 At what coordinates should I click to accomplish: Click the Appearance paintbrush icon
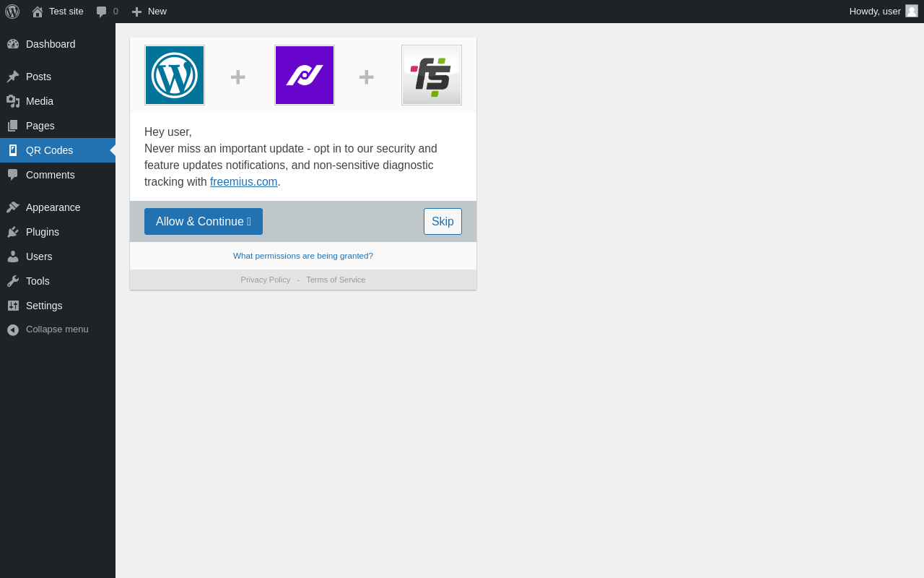click(x=13, y=207)
